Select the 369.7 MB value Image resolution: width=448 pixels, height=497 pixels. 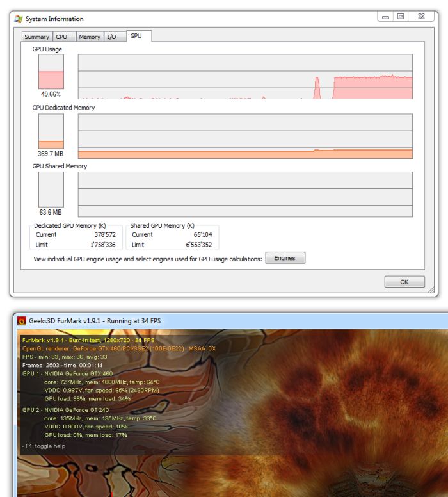[x=51, y=154]
